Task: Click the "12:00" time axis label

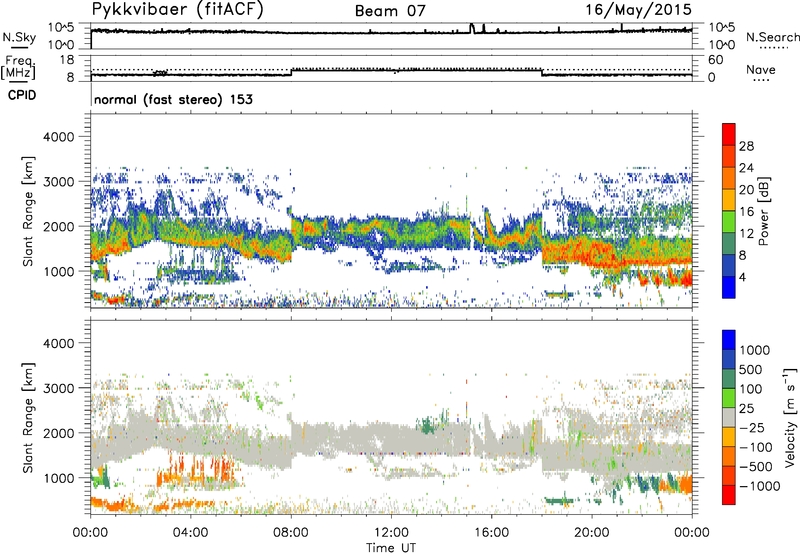Action: pyautogui.click(x=391, y=533)
